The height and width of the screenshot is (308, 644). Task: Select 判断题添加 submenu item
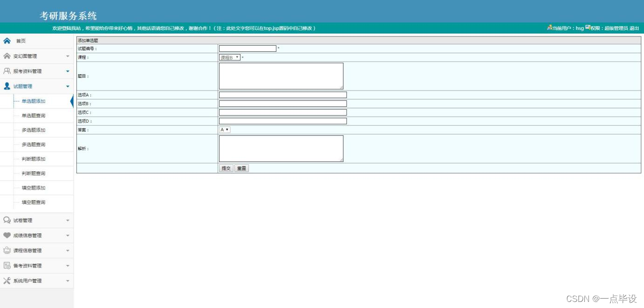pos(34,159)
